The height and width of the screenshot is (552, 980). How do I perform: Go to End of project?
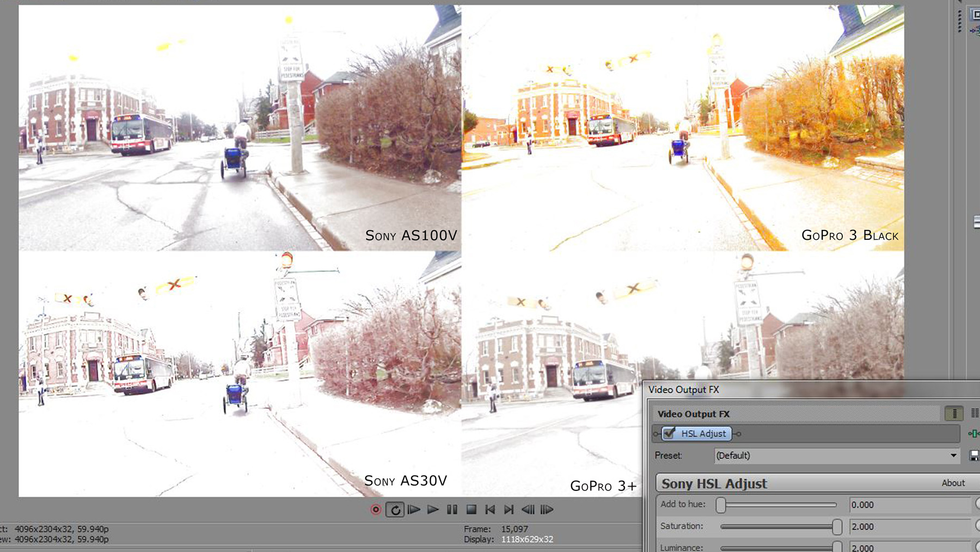coord(509,509)
